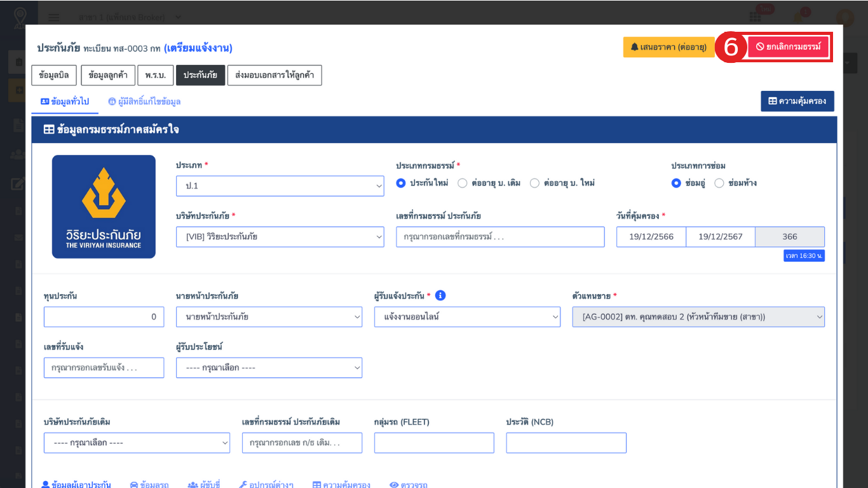This screenshot has width=868, height=488.
Task: Open the ความคุ้มครอง coverage button
Action: click(797, 101)
